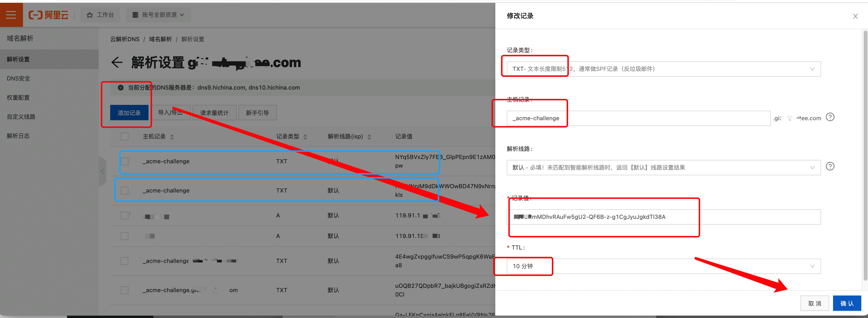Click 域名解析 sidebar heading
The height and width of the screenshot is (318, 868).
(20, 38)
